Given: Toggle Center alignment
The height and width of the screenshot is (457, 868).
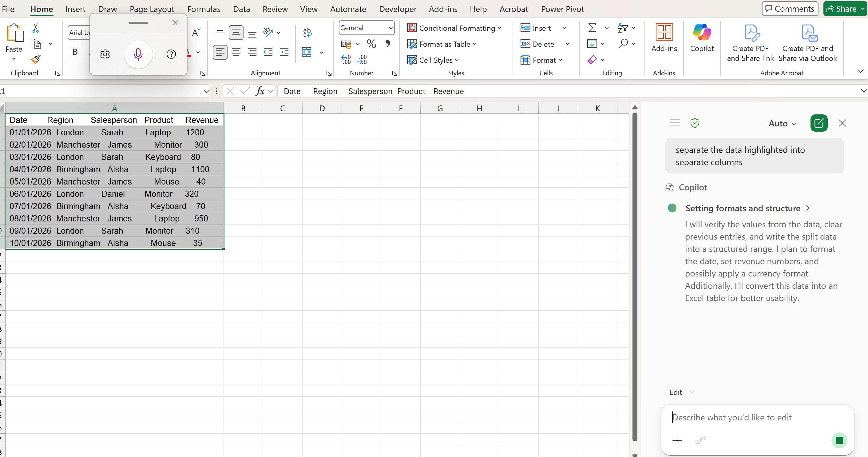Looking at the screenshot, I should click(236, 52).
